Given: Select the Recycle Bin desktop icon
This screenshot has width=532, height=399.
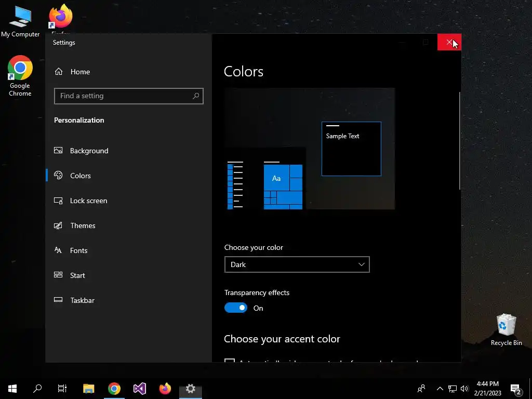Looking at the screenshot, I should click(506, 330).
